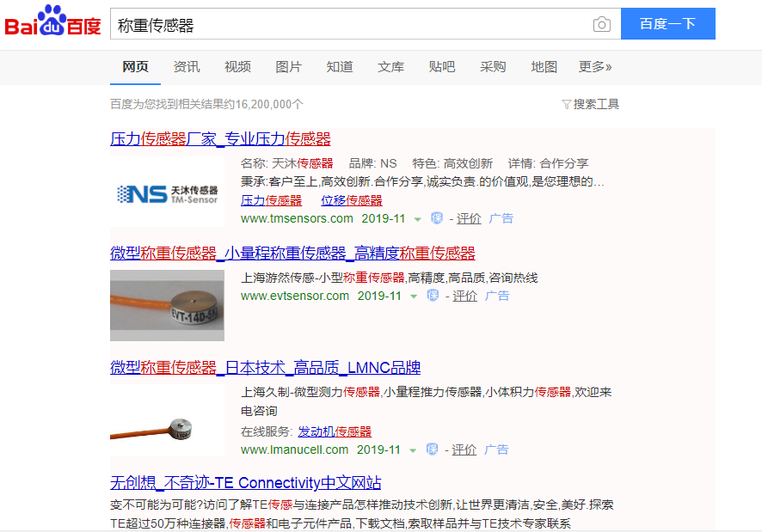Open result 微型称重传感器_日本技术_高品质_LMNC品牌
762x532 pixels.
point(266,367)
